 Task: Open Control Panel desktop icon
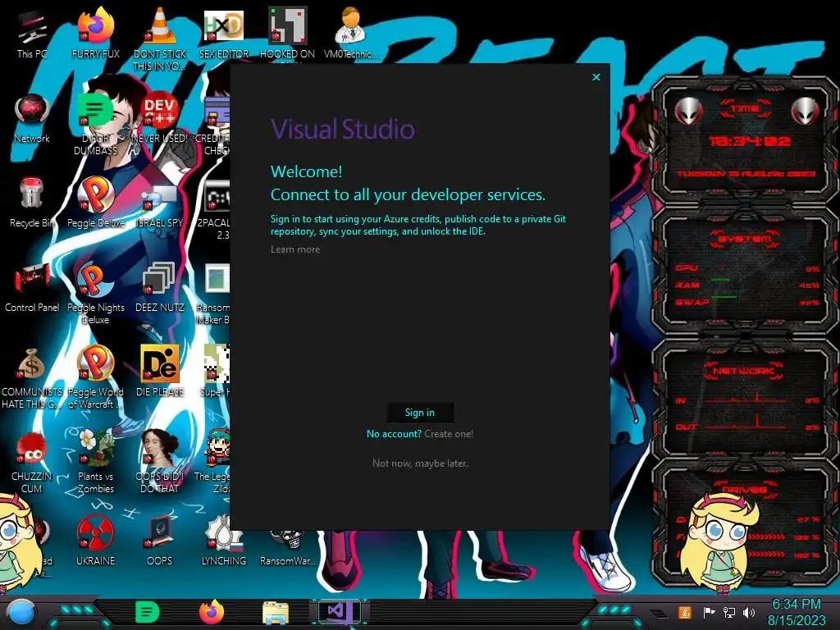tap(32, 288)
